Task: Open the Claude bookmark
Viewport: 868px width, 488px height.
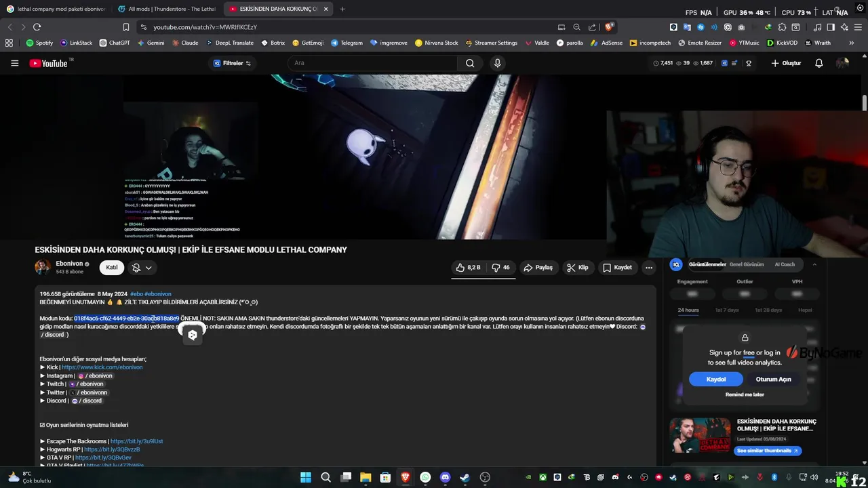Action: pyautogui.click(x=185, y=43)
